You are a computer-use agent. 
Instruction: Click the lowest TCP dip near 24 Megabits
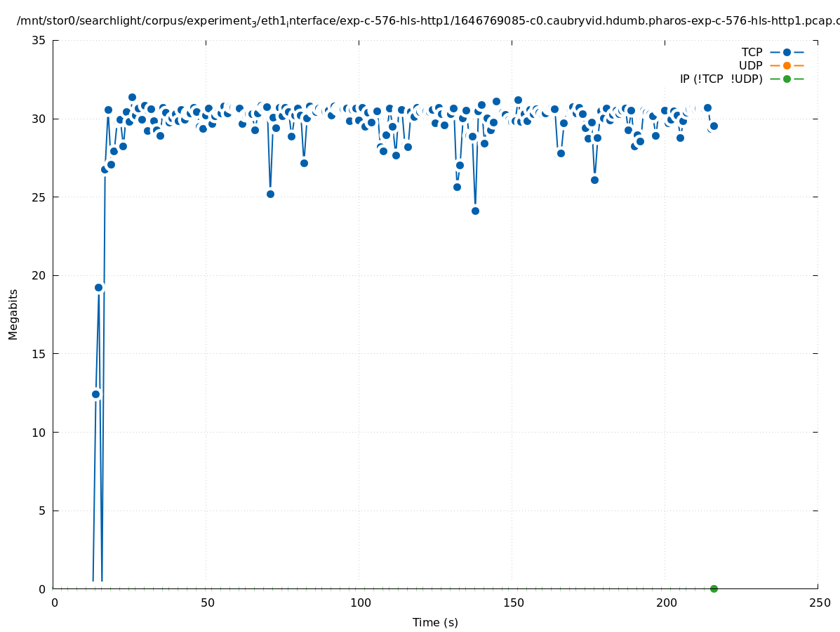[475, 211]
